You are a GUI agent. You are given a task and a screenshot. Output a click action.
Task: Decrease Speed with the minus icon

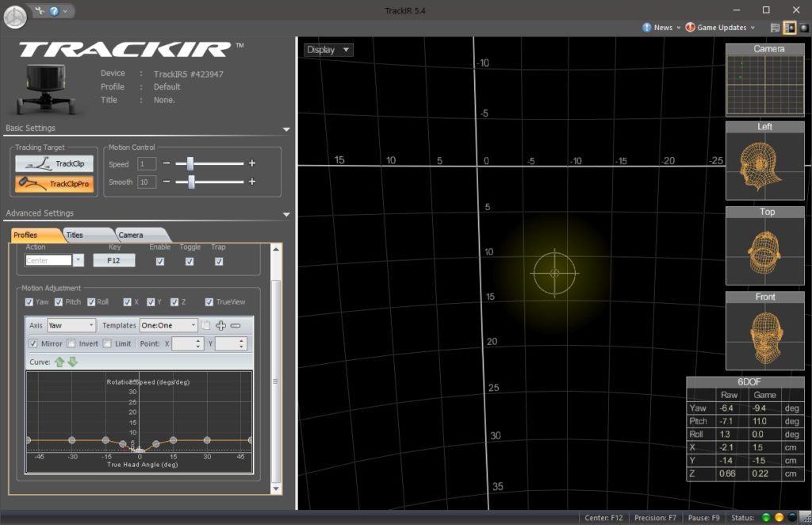point(167,163)
